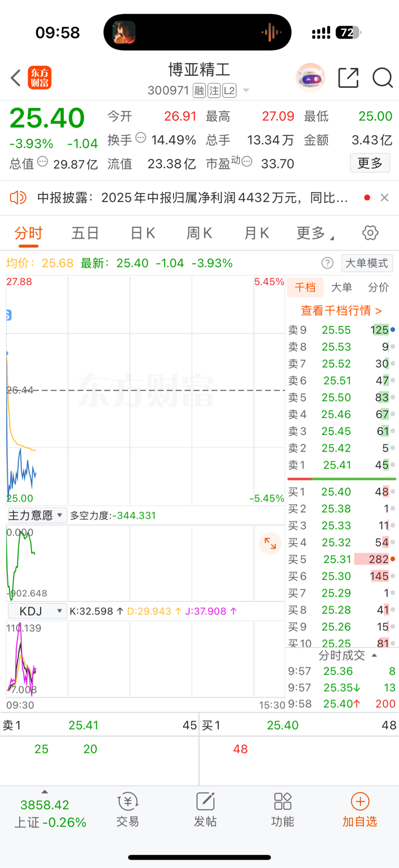Open the 发帖 post icon

click(205, 810)
